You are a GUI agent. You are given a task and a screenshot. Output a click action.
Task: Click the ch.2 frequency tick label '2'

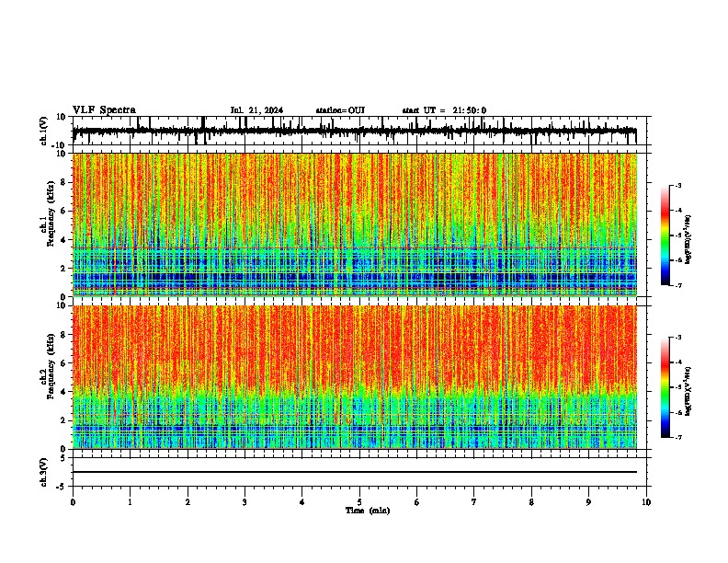point(63,420)
